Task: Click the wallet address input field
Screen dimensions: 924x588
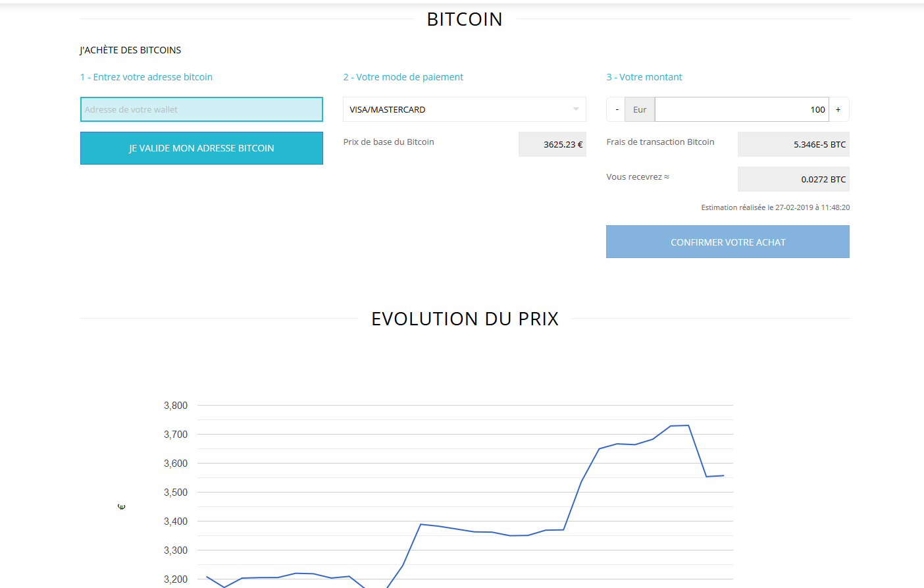Action: 201,109
